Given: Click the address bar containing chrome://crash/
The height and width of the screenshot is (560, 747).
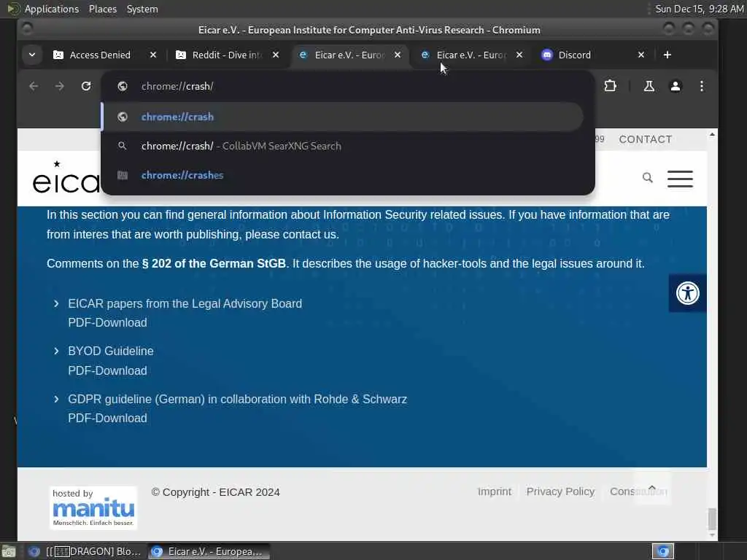Looking at the screenshot, I should (348, 86).
